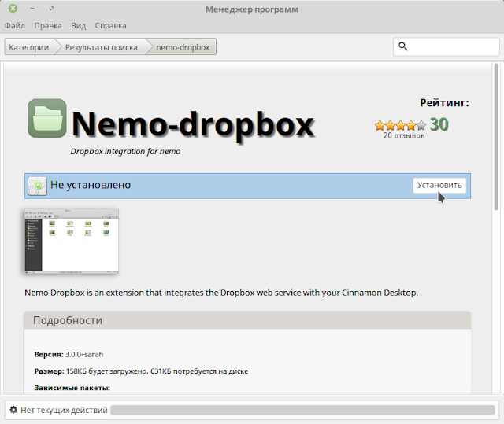This screenshot has height=424, width=504.
Task: Click the magnifier search icon
Action: [403, 47]
